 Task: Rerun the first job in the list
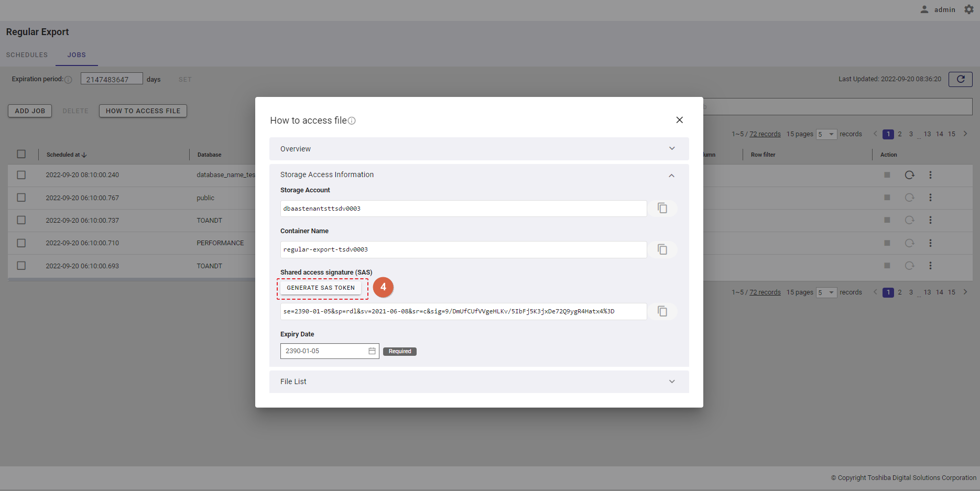[x=909, y=175]
